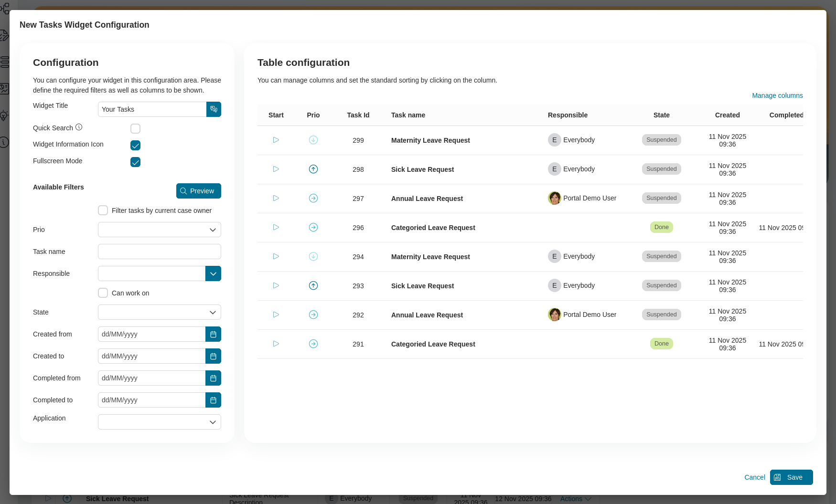
Task: Click the Preview button
Action: 198,191
